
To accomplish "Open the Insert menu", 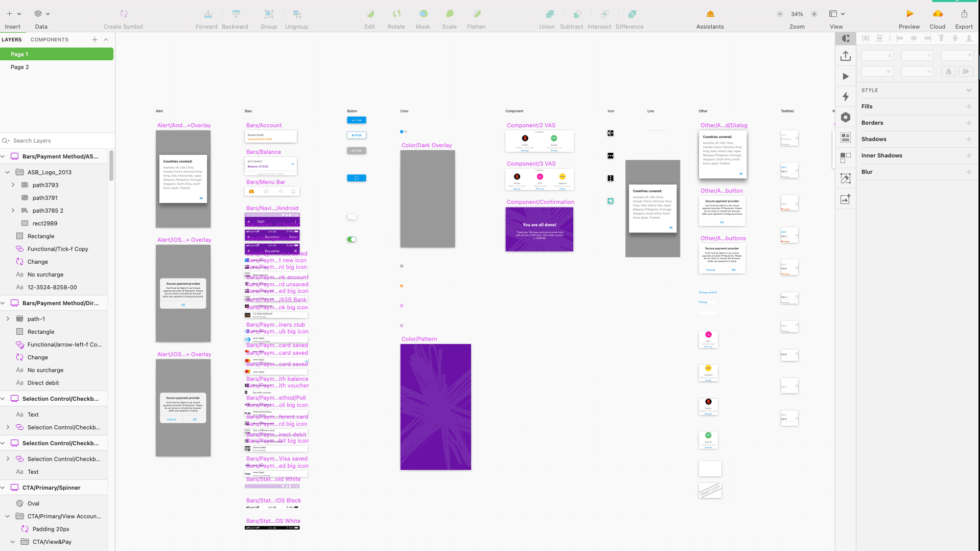I will click(x=13, y=19).
